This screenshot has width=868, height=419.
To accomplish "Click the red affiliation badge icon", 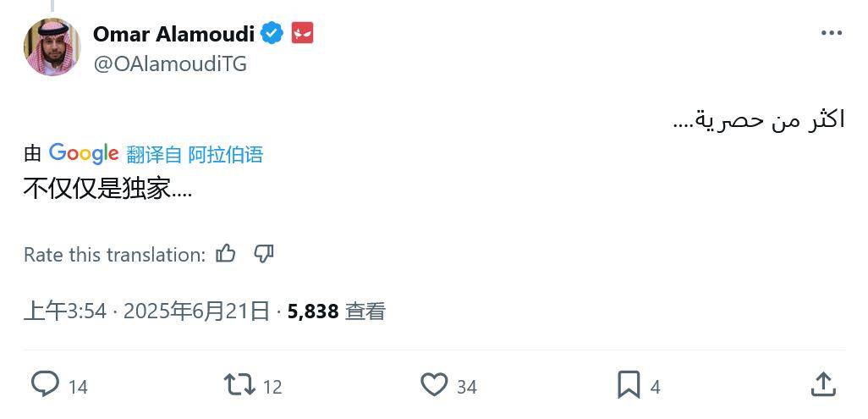I will [x=302, y=34].
